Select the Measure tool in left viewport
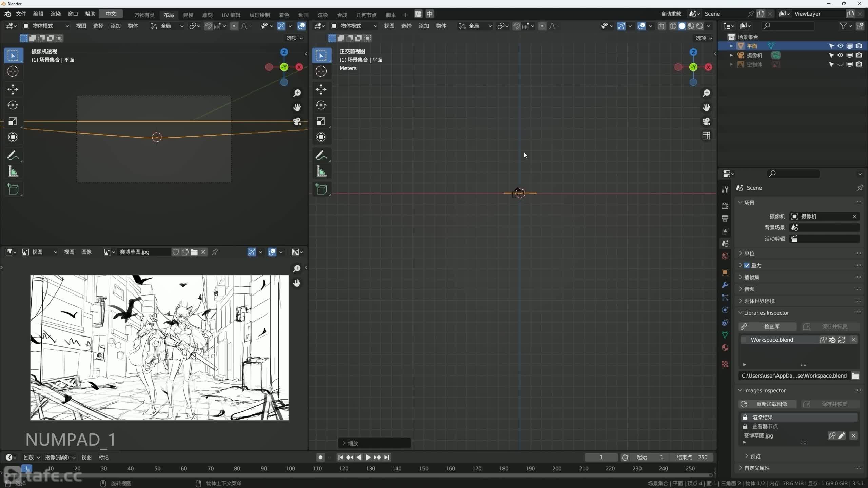This screenshot has height=488, width=868. point(13,171)
